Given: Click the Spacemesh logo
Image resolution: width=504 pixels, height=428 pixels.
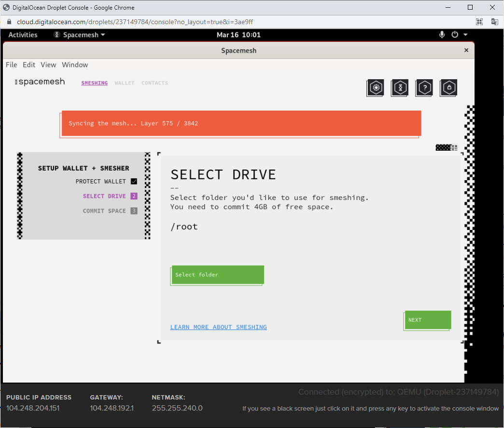Looking at the screenshot, I should [x=40, y=82].
